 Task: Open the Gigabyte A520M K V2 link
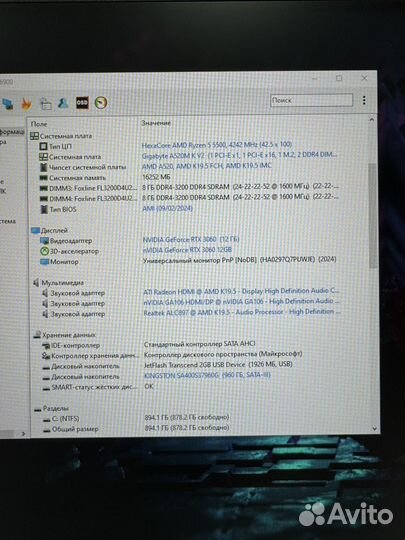pos(240,155)
